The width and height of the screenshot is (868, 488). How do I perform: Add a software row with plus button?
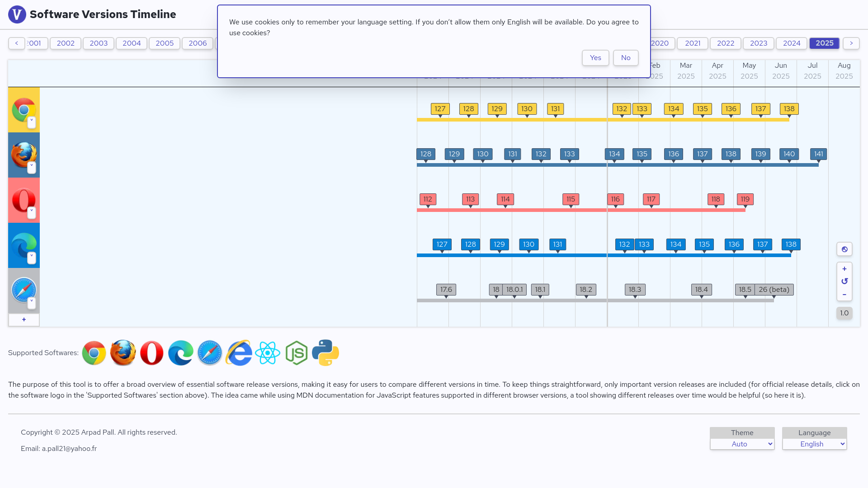coord(24,319)
